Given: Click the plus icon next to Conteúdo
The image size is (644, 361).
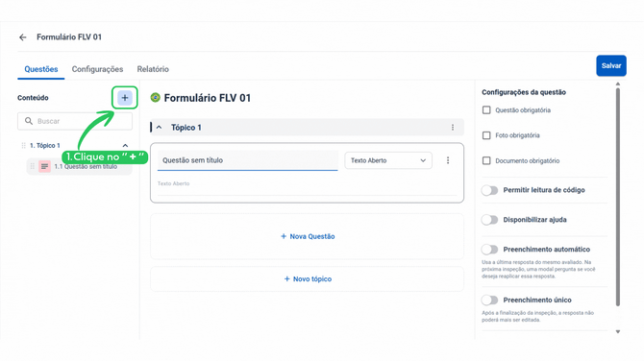Looking at the screenshot, I should click(x=125, y=98).
